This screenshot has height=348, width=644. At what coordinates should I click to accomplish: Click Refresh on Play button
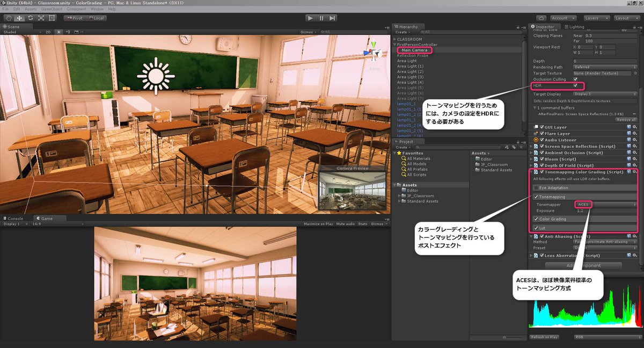point(544,337)
